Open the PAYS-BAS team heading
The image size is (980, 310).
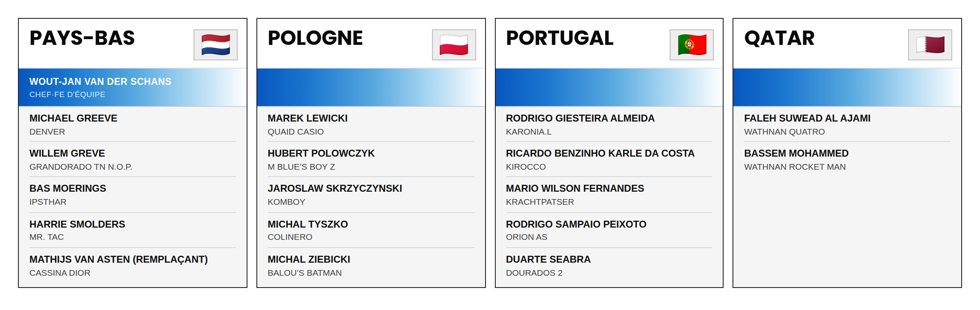(x=82, y=38)
